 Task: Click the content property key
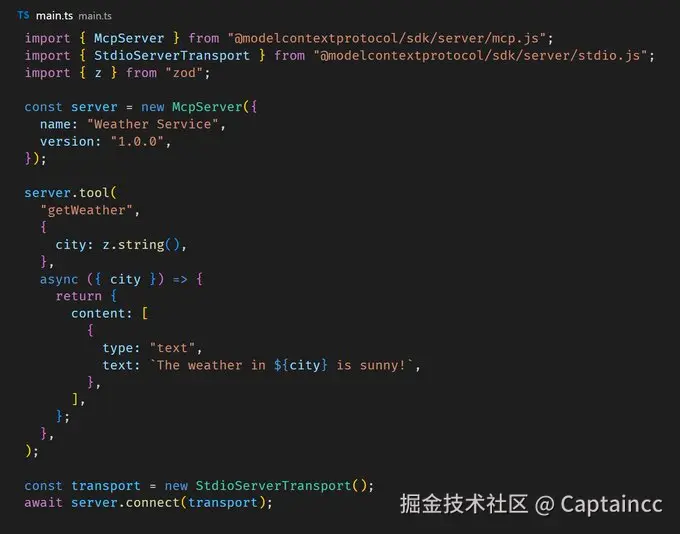(x=98, y=314)
